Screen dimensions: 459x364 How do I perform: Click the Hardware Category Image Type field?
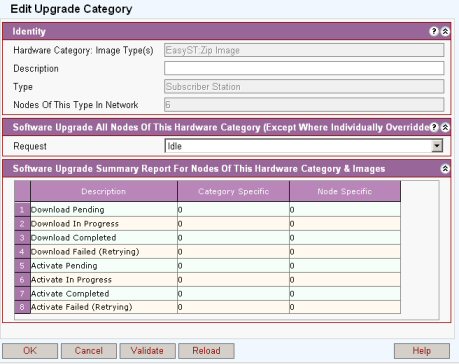[x=304, y=50]
